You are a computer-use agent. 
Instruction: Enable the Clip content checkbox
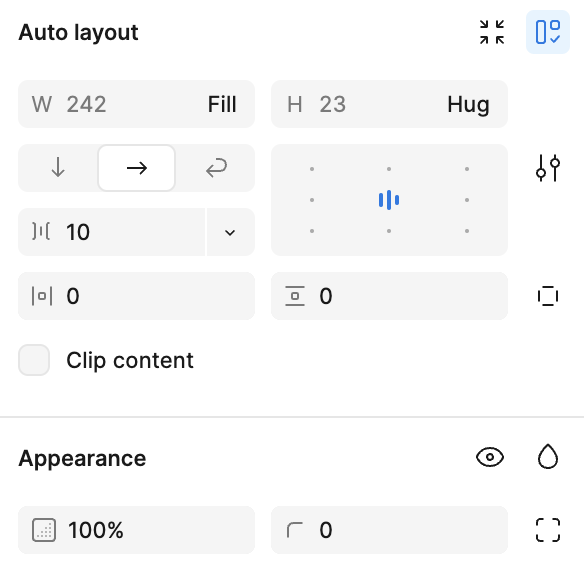pyautogui.click(x=34, y=360)
